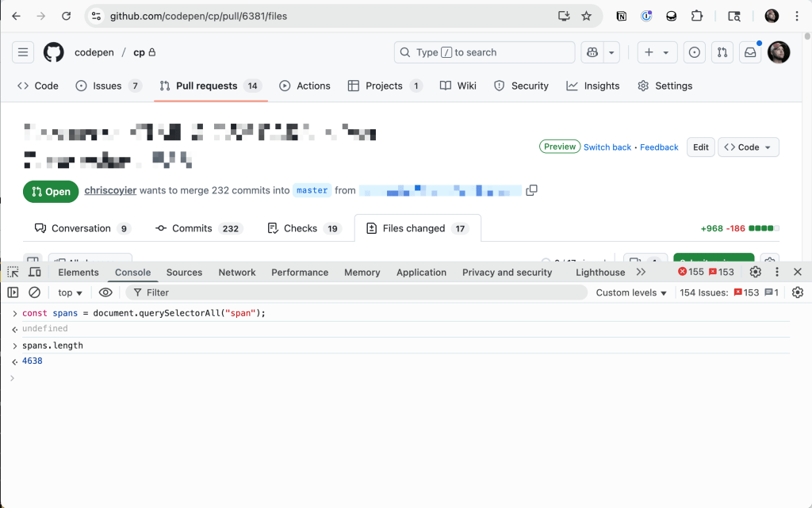812x508 pixels.
Task: Toggle the device toolbar in DevTools
Action: (x=34, y=272)
